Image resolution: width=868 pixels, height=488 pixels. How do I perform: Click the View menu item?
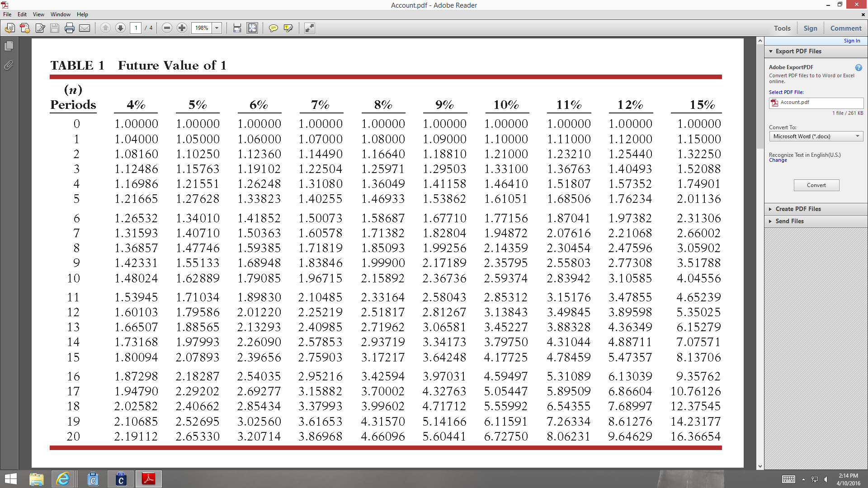coord(37,14)
